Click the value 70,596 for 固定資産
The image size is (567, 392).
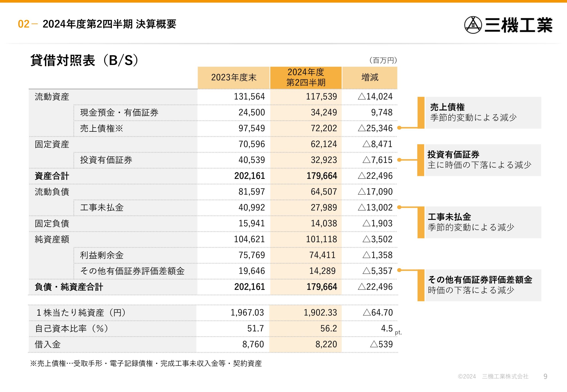tap(252, 144)
